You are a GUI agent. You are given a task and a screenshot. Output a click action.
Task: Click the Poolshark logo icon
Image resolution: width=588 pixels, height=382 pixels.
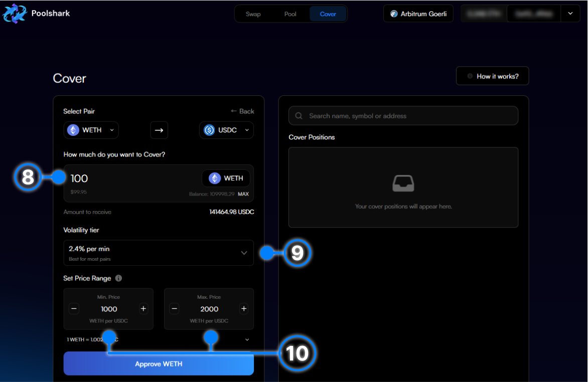coord(15,14)
